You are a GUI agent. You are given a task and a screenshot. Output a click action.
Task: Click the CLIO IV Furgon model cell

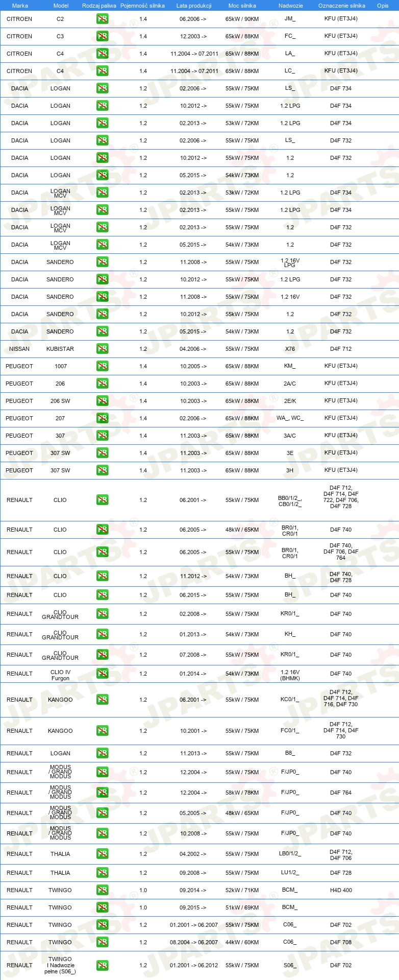click(60, 675)
